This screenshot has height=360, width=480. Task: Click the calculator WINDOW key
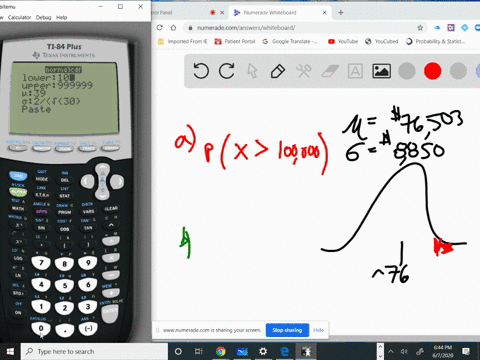[42, 148]
